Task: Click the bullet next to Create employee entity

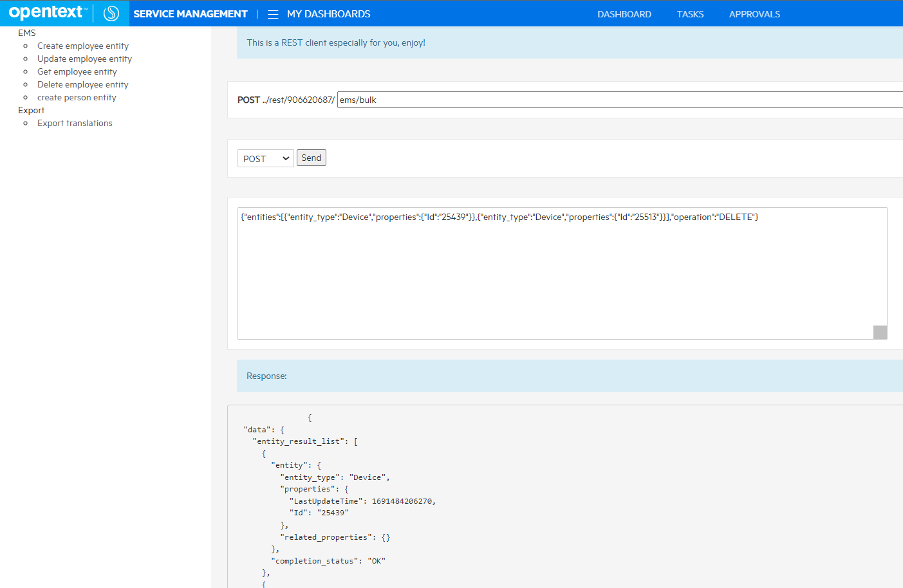Action: tap(26, 46)
